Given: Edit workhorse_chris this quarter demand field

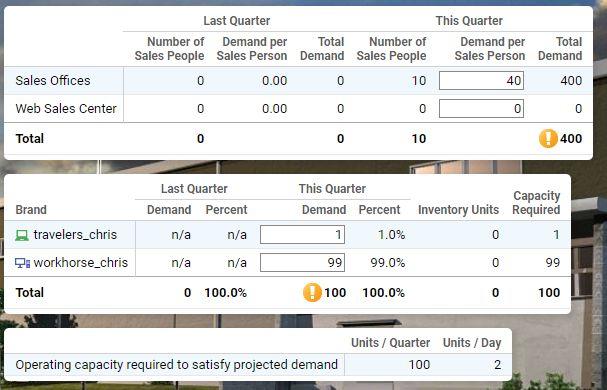Looking at the screenshot, I should (x=302, y=263).
